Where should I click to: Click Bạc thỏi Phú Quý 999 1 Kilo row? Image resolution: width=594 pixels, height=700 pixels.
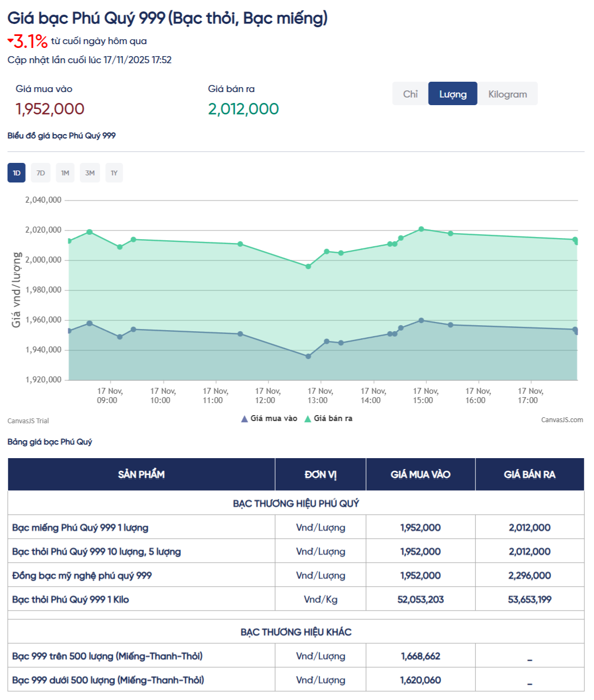(x=71, y=599)
